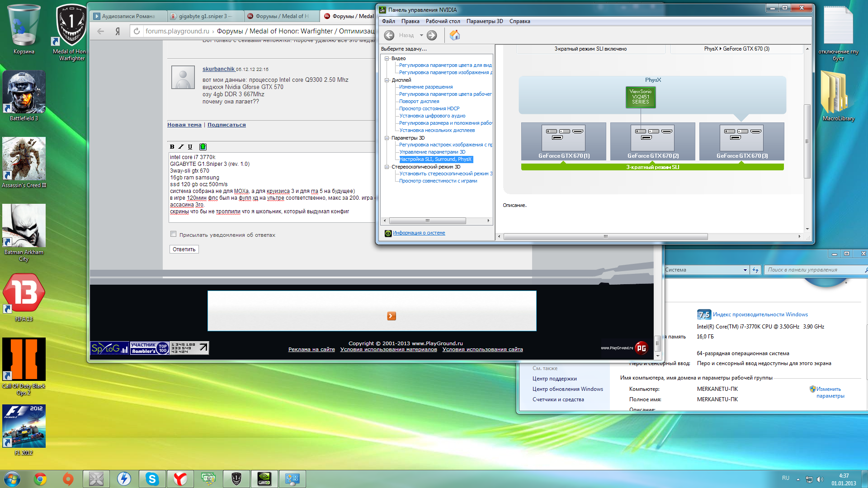Collapse the Видео tree node
868x488 pixels.
click(x=387, y=58)
